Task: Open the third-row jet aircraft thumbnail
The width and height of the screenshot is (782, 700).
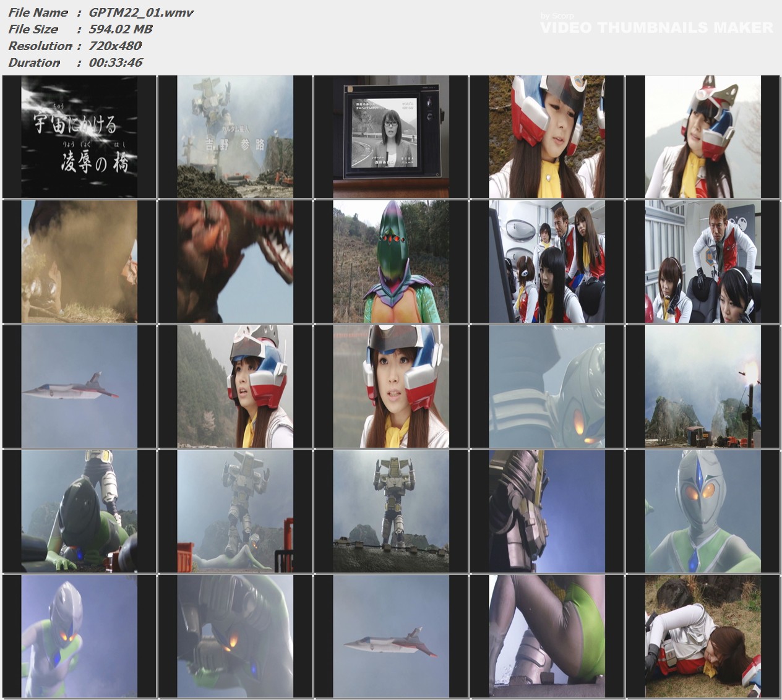Action: coord(79,386)
